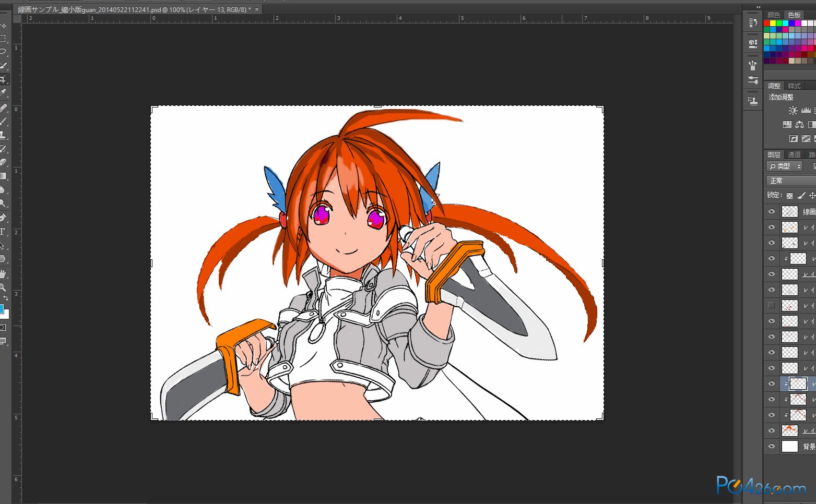Switch to the 通道 tab

(794, 154)
